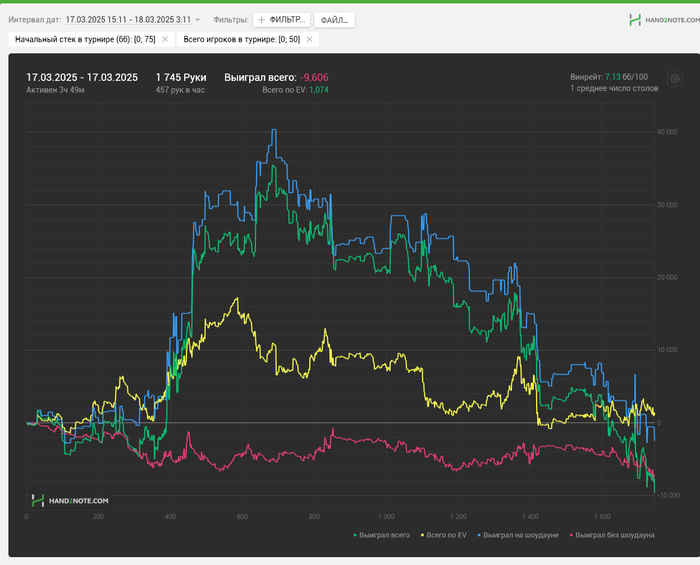
Task: Click the plus icon in the ФИЛЬТР button
Action: 262,20
